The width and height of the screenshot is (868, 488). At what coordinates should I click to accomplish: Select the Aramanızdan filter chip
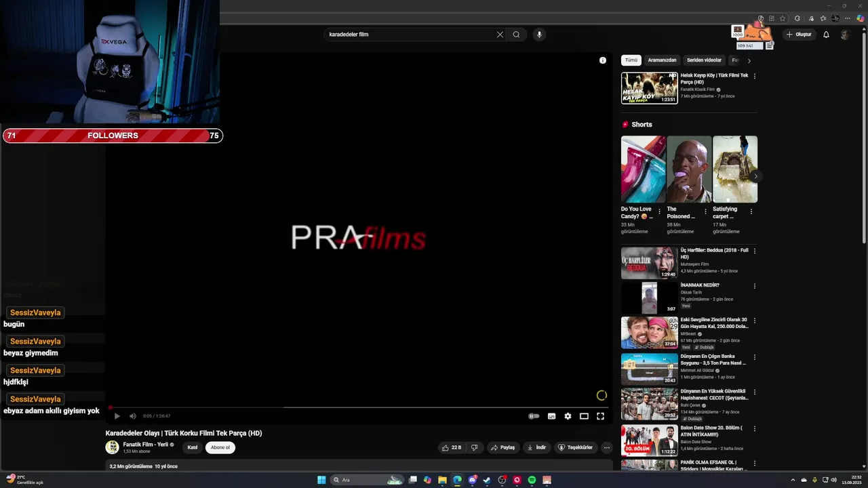tap(662, 60)
